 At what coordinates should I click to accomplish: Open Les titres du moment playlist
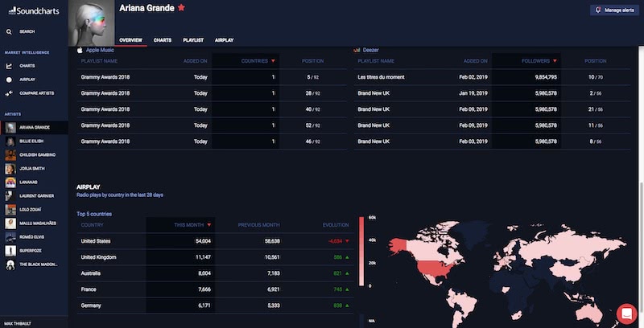coord(381,77)
